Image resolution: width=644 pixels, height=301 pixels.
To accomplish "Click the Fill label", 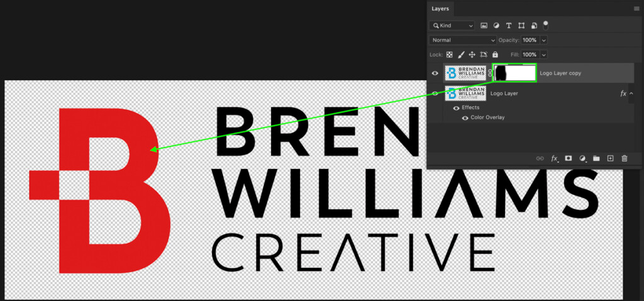I will pos(516,55).
